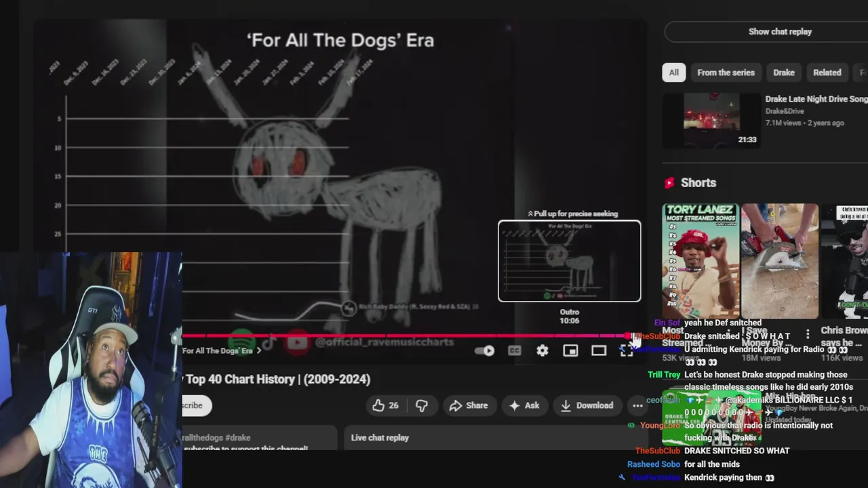868x488 pixels.
Task: Click the Shorts logo icon
Action: [669, 183]
